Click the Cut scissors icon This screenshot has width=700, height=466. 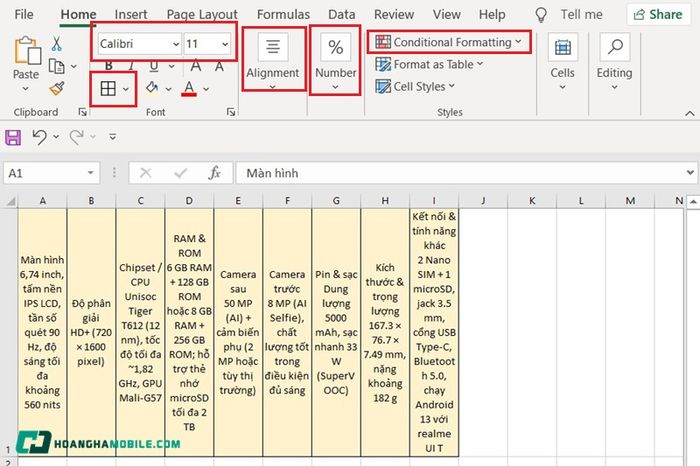click(x=56, y=44)
